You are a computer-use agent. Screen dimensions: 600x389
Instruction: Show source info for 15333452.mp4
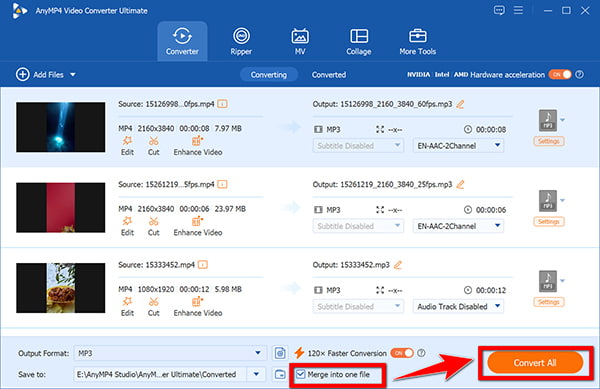click(203, 265)
